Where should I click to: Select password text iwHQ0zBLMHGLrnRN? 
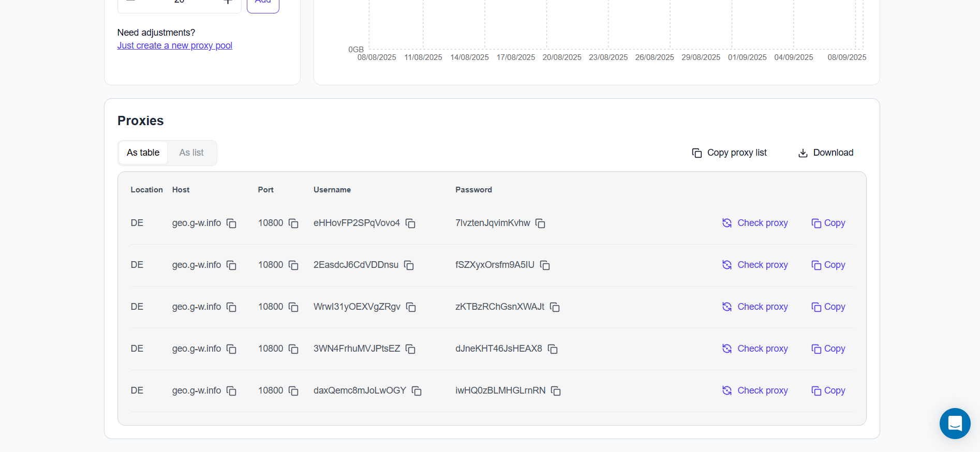[x=500, y=390]
